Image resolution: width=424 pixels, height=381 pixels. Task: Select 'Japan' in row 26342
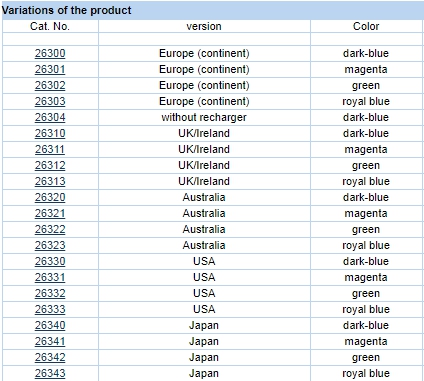pos(204,357)
